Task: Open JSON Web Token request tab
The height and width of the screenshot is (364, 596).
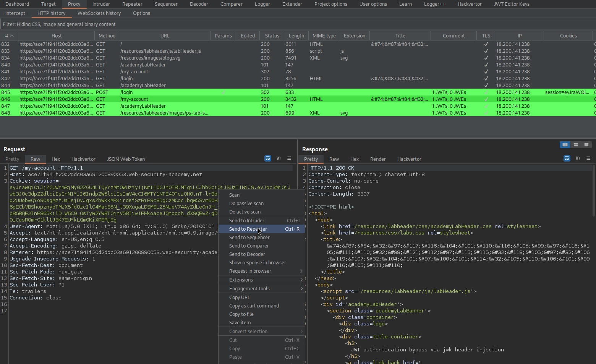Action: click(126, 159)
